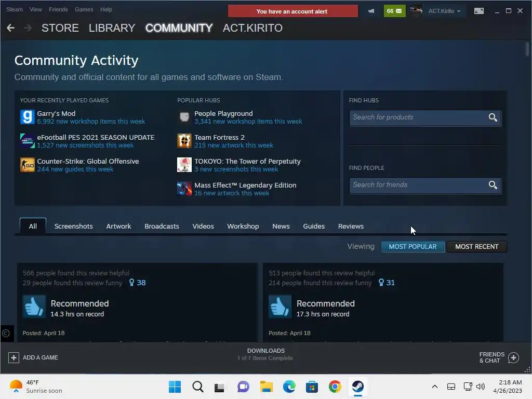This screenshot has width=532, height=399.
Task: Click the 31 awards ribbon icon
Action: coord(381,283)
